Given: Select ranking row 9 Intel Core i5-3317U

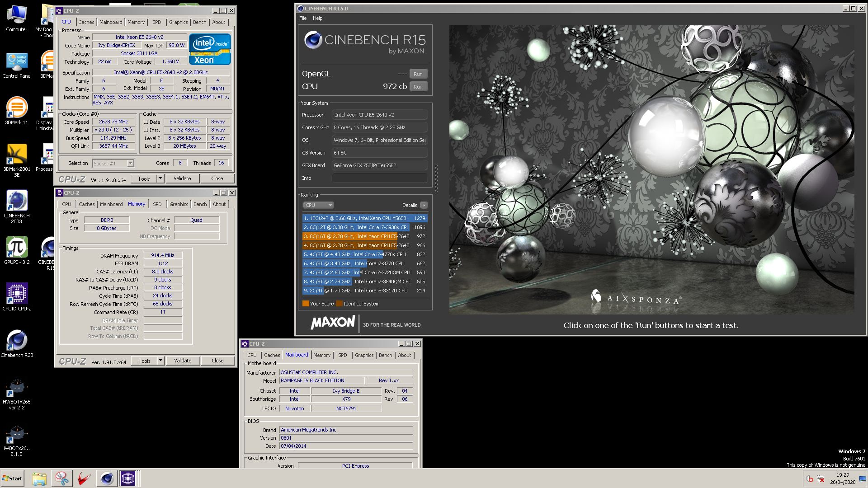Looking at the screenshot, I should [364, 291].
